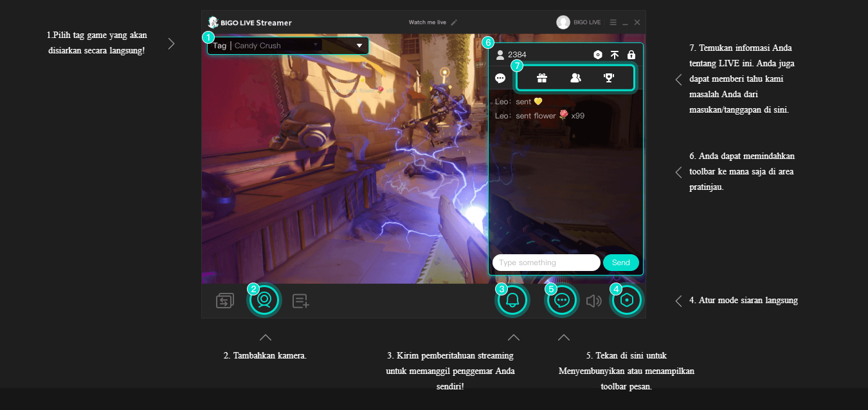Screen dimensions: 868x410
Task: Click the right chevron beside step 1 text
Action: tap(171, 44)
